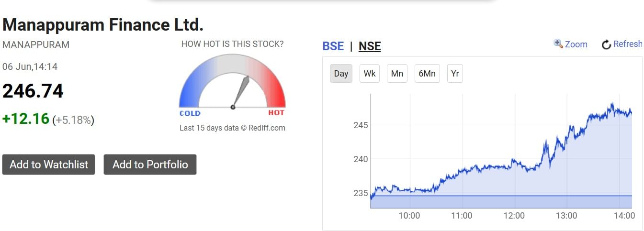This screenshot has height=231, width=644.
Task: Switch chart to Wk range
Action: click(370, 74)
